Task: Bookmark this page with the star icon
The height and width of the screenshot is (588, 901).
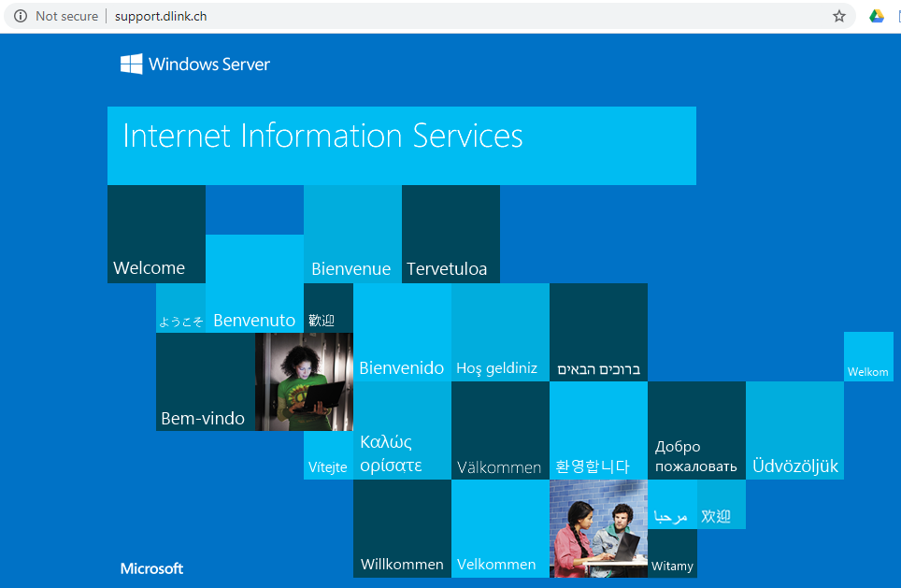Action: 838,16
